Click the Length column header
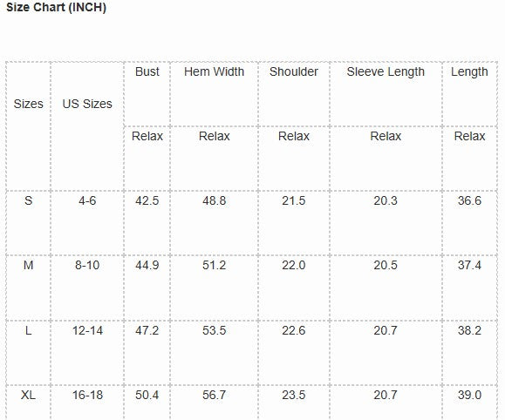The height and width of the screenshot is (420, 505). (469, 71)
